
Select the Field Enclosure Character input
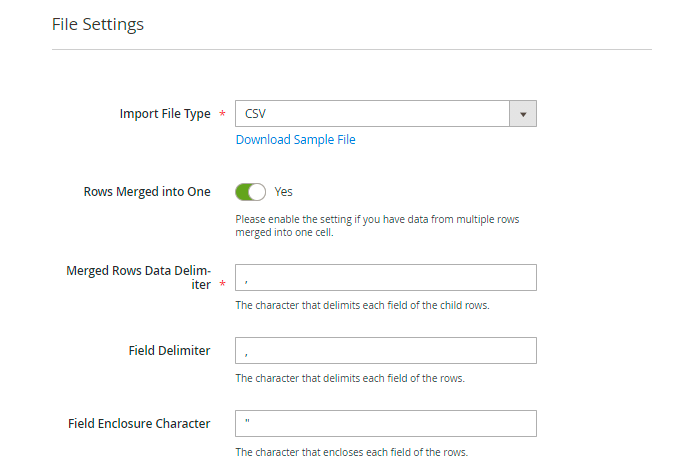[385, 424]
